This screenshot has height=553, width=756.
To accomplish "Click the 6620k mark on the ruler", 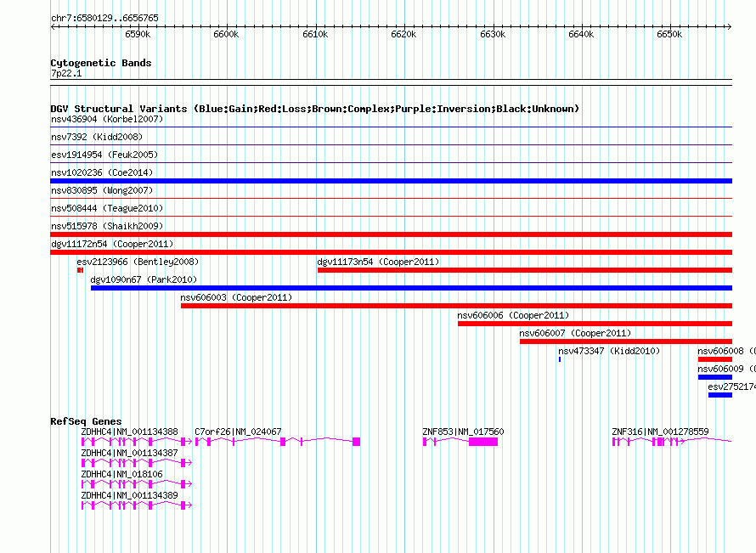I will pyautogui.click(x=403, y=34).
